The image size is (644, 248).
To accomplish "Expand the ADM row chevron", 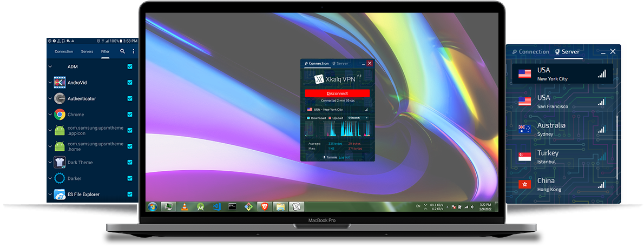I will coord(50,66).
